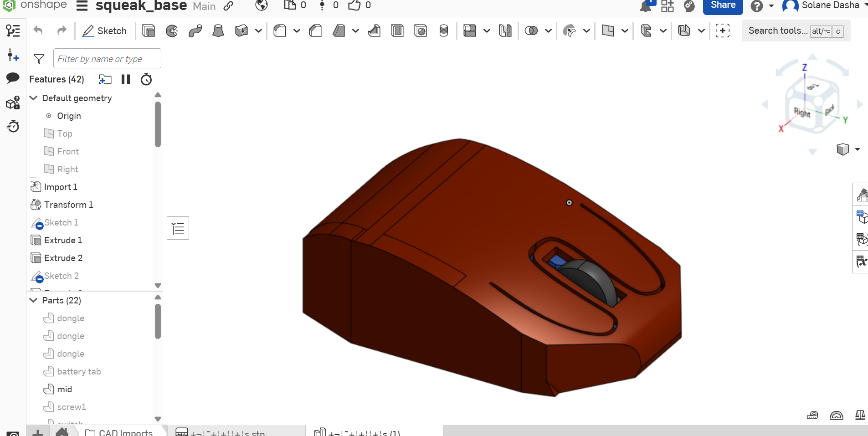
Task: Click the filter funnel icon
Action: [39, 59]
